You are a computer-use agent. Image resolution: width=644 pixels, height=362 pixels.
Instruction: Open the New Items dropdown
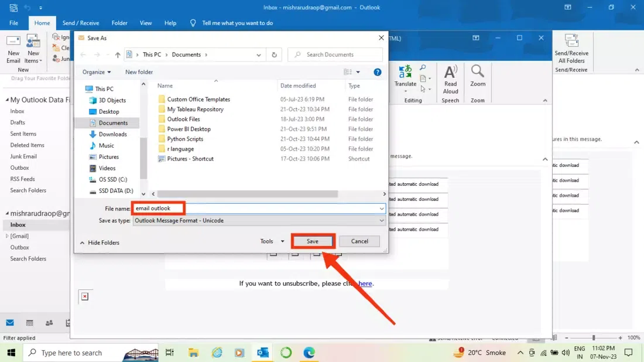33,49
